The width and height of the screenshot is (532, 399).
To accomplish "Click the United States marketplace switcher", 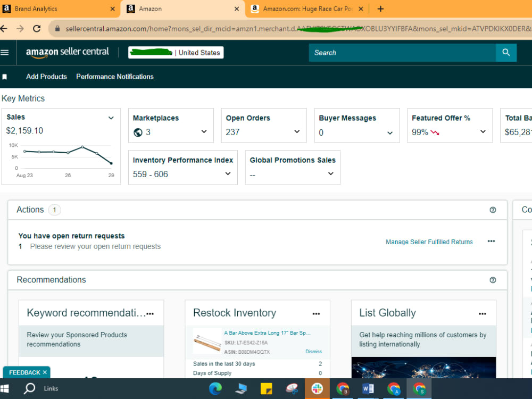I will [x=176, y=53].
